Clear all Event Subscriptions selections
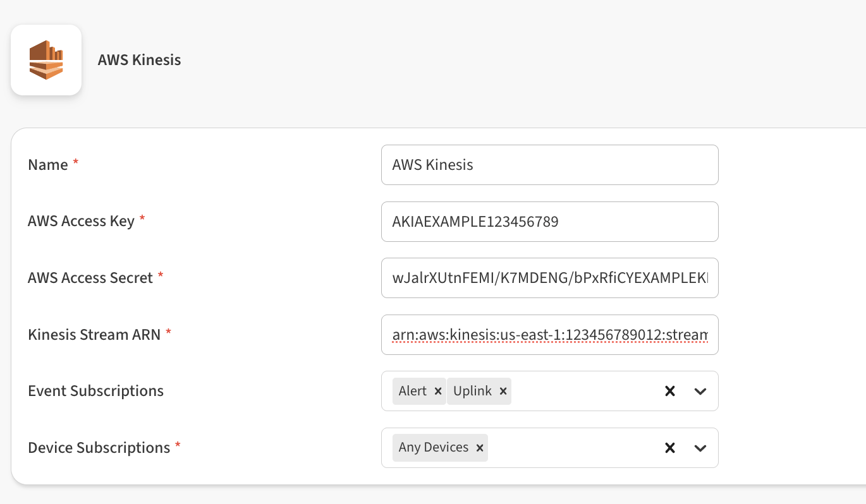 pos(670,392)
